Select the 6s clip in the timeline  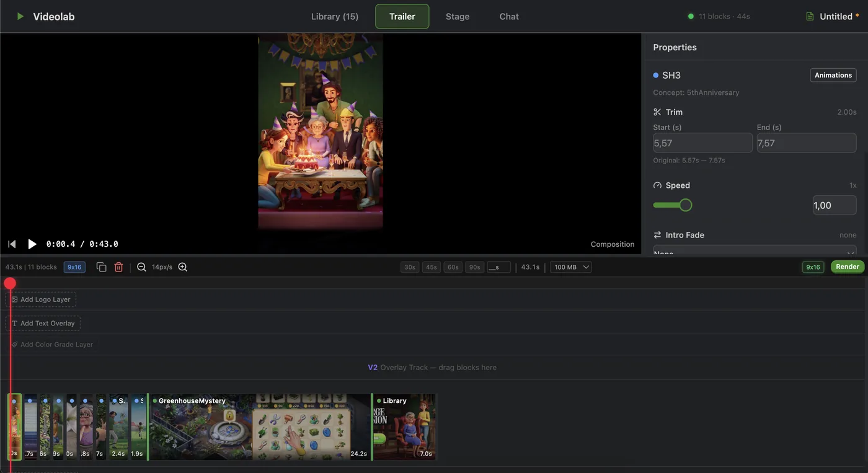44,427
